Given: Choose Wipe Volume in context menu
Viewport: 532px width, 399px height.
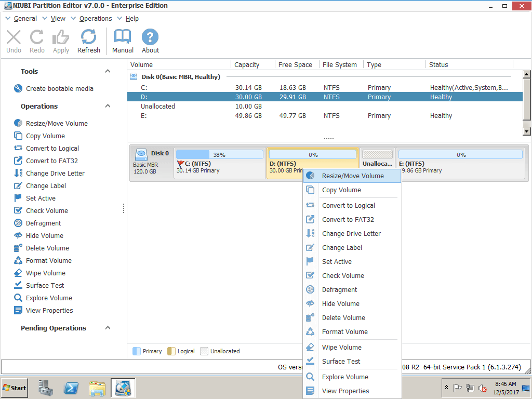Looking at the screenshot, I should pyautogui.click(x=352, y=348).
